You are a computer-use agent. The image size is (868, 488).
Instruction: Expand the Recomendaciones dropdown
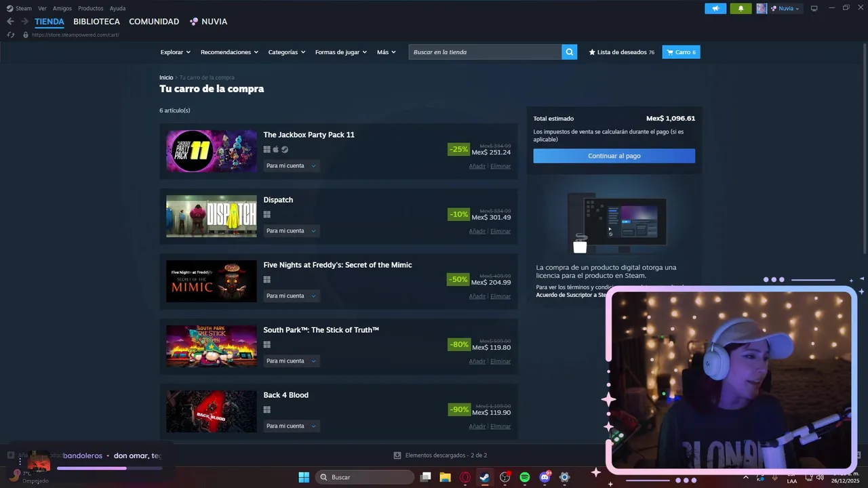coord(229,52)
